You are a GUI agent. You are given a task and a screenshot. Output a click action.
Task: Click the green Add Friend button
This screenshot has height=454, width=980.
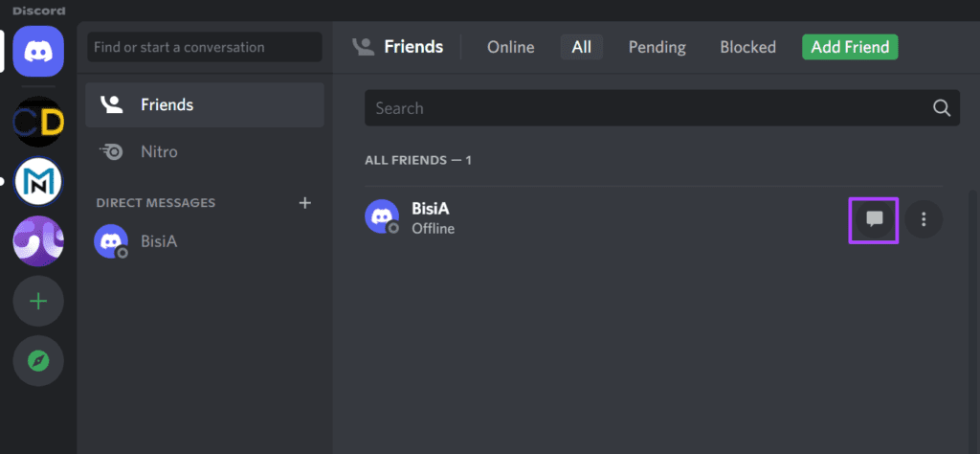tap(850, 47)
